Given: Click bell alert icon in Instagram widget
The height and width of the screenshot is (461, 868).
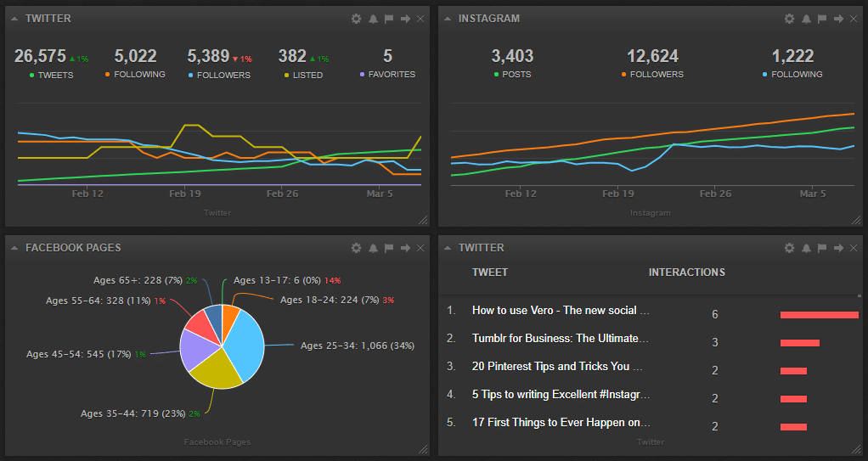Looking at the screenshot, I should coord(806,19).
